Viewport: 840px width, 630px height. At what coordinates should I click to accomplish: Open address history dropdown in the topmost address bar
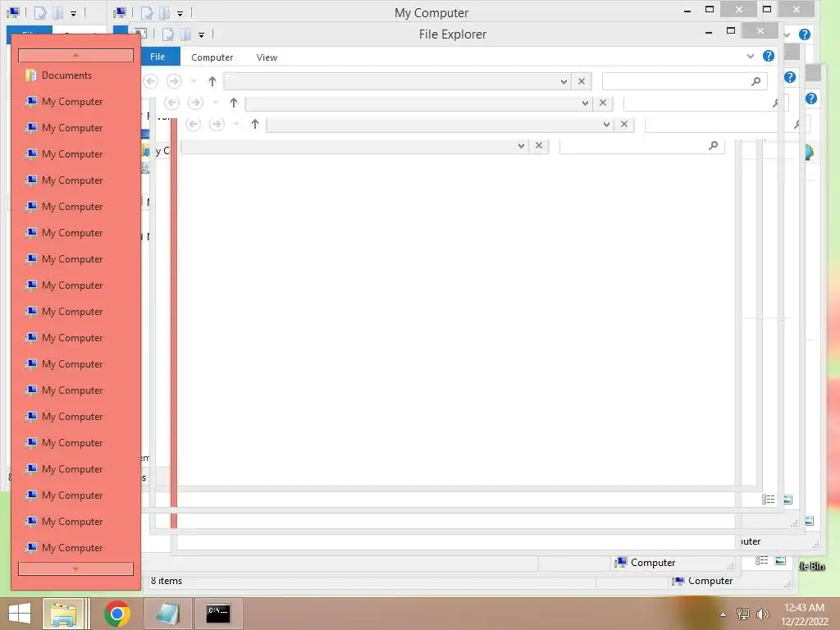click(564, 81)
